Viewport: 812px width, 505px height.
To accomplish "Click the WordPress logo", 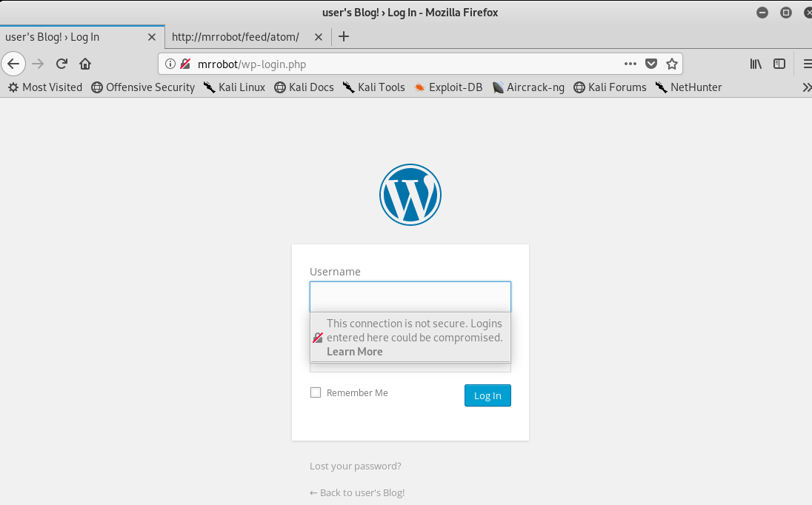I will [410, 195].
